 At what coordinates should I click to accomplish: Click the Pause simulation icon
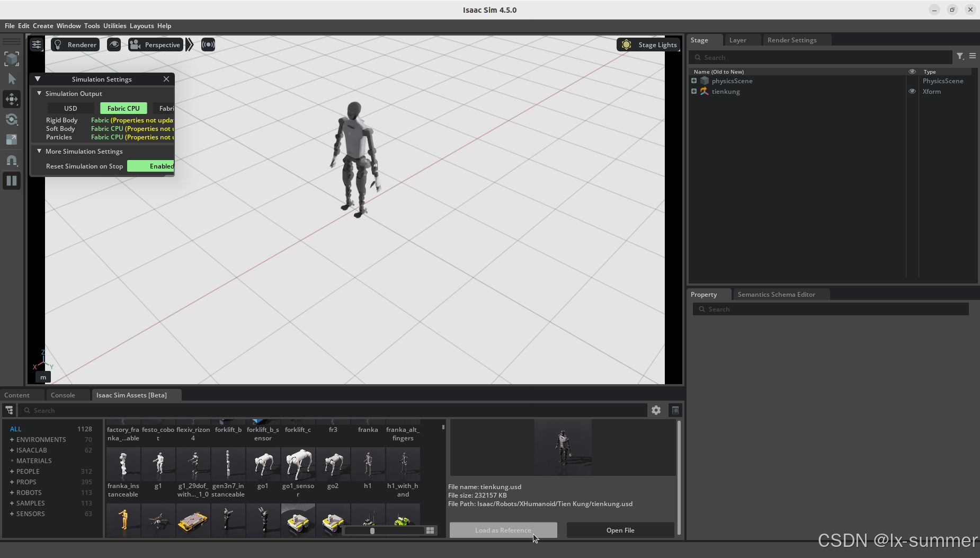click(x=12, y=181)
